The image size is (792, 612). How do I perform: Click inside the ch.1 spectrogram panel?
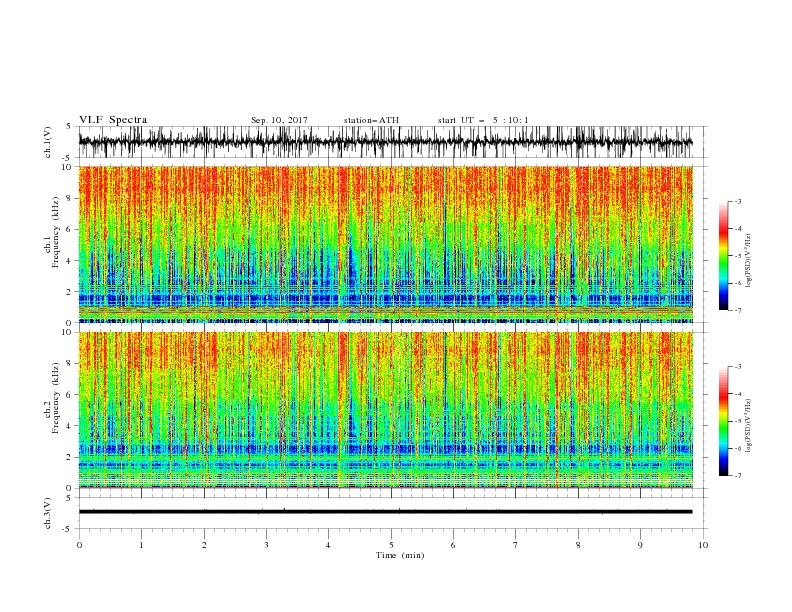tap(385, 244)
